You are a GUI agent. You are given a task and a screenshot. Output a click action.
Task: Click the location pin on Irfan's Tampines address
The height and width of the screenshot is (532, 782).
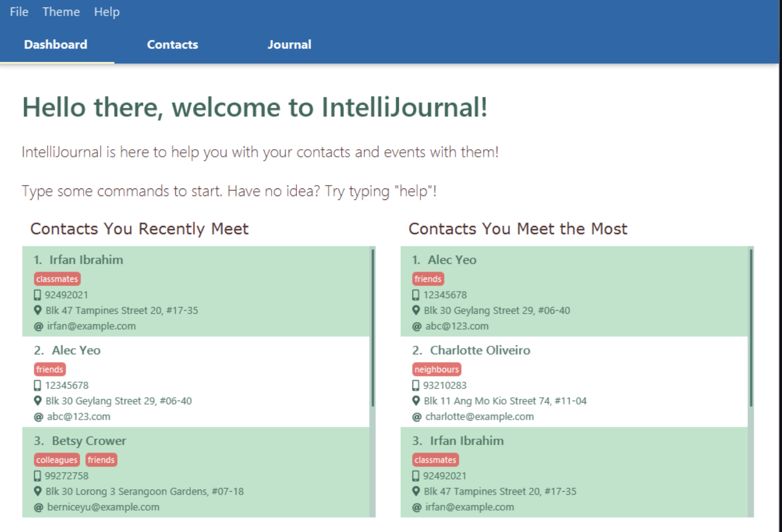[x=37, y=310]
